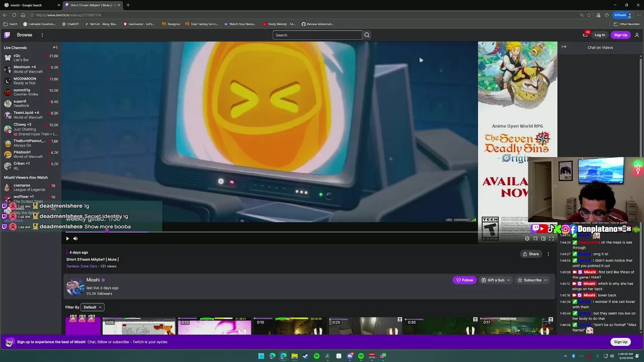Click the Log In button

coord(600,35)
